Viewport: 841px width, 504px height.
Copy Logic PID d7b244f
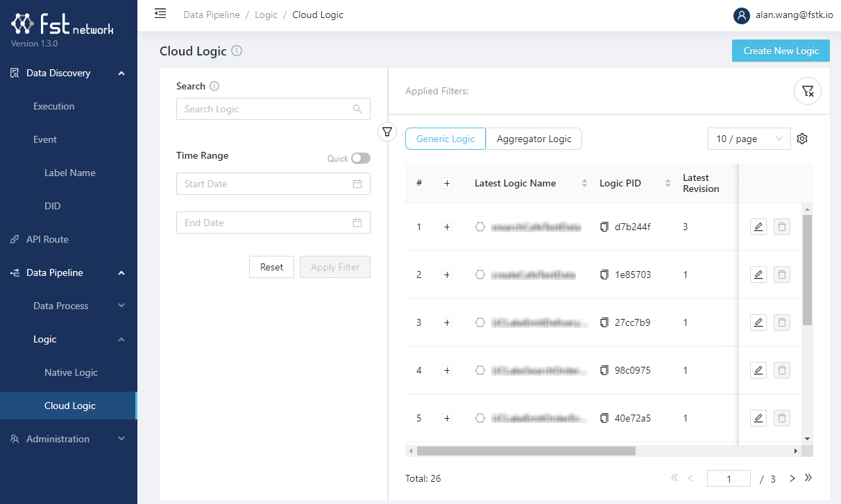click(604, 227)
